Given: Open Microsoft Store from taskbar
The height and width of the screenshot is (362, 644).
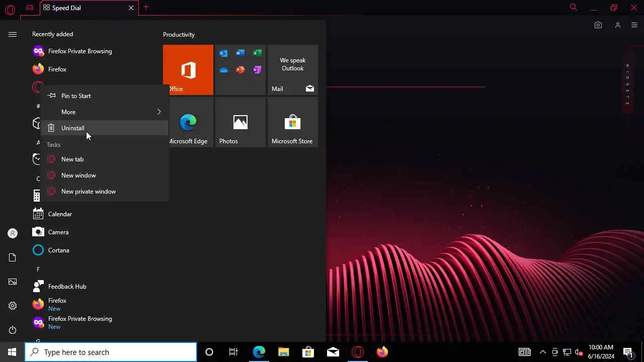Looking at the screenshot, I should coord(308,352).
